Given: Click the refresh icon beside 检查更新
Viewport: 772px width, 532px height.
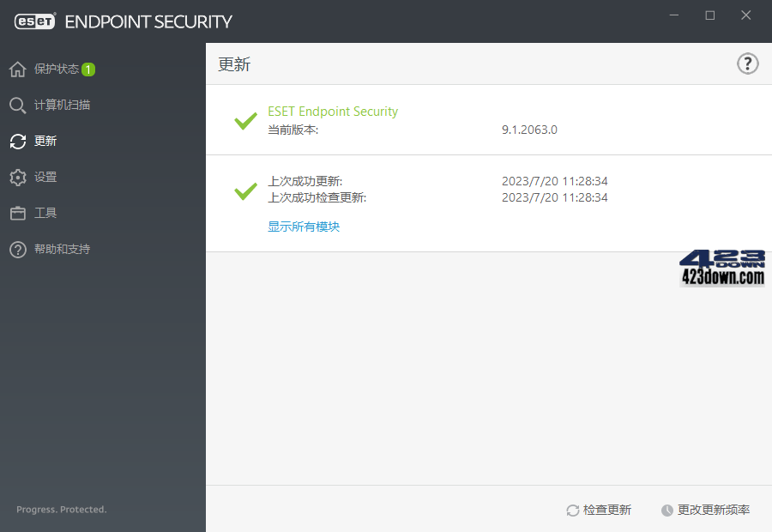Looking at the screenshot, I should (571, 509).
